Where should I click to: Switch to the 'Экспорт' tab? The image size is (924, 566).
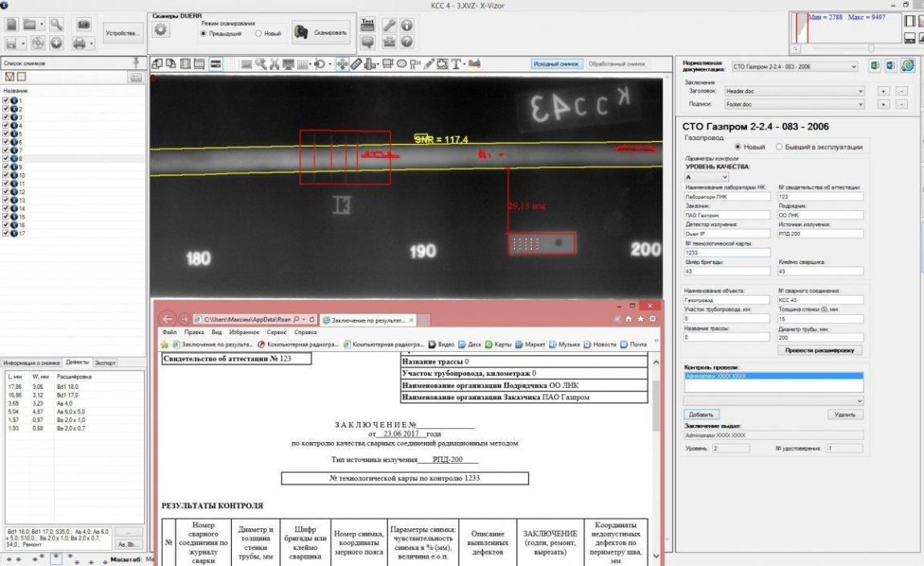coord(106,362)
